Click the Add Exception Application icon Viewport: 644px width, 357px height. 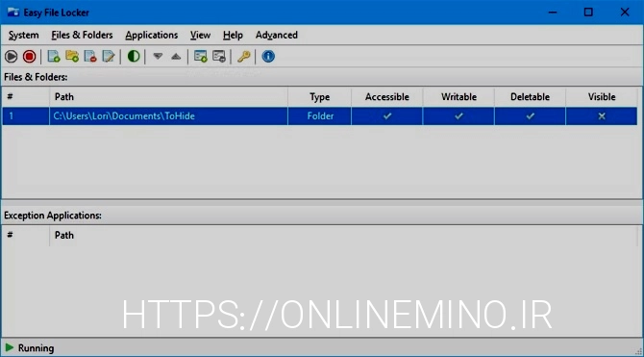click(201, 57)
